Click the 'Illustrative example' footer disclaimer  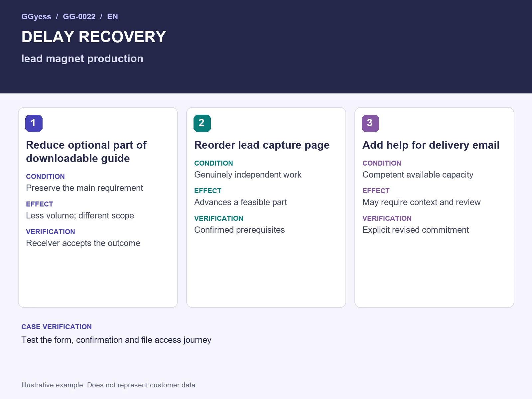pos(109,385)
